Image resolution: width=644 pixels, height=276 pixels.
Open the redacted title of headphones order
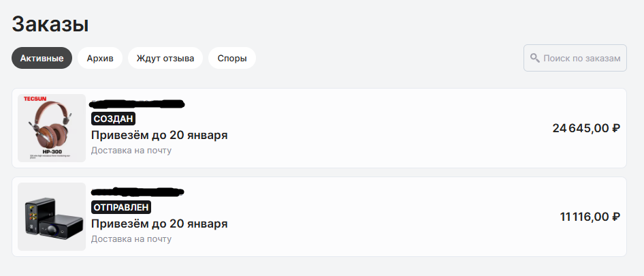coord(138,104)
